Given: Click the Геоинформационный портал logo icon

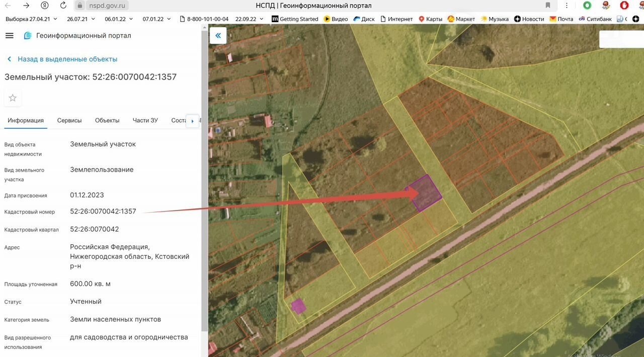Looking at the screenshot, I should pyautogui.click(x=28, y=36).
